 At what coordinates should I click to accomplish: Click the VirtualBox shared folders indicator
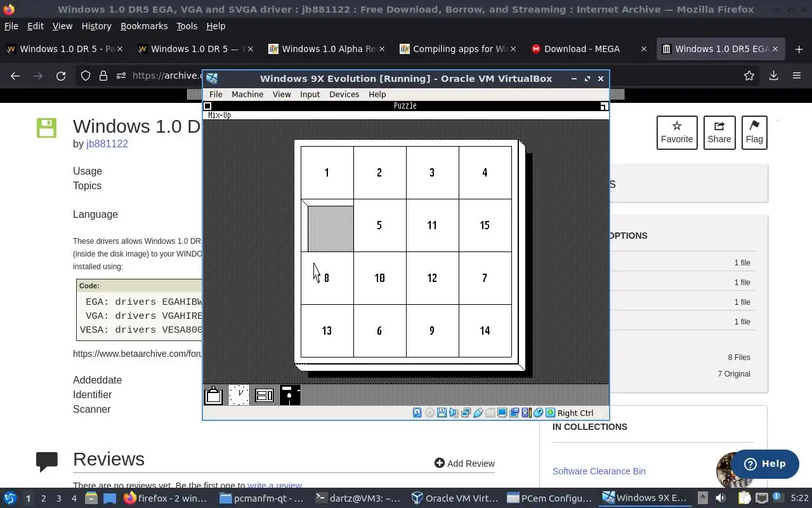(x=490, y=413)
